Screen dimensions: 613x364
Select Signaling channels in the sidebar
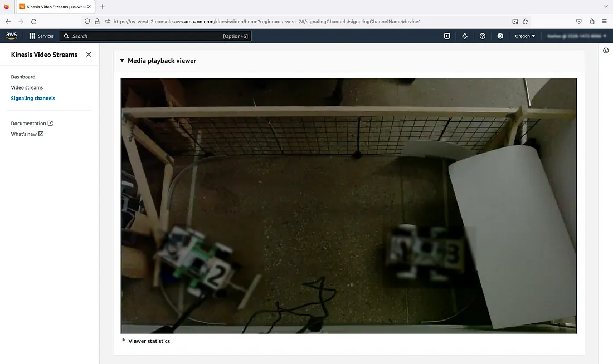[33, 98]
